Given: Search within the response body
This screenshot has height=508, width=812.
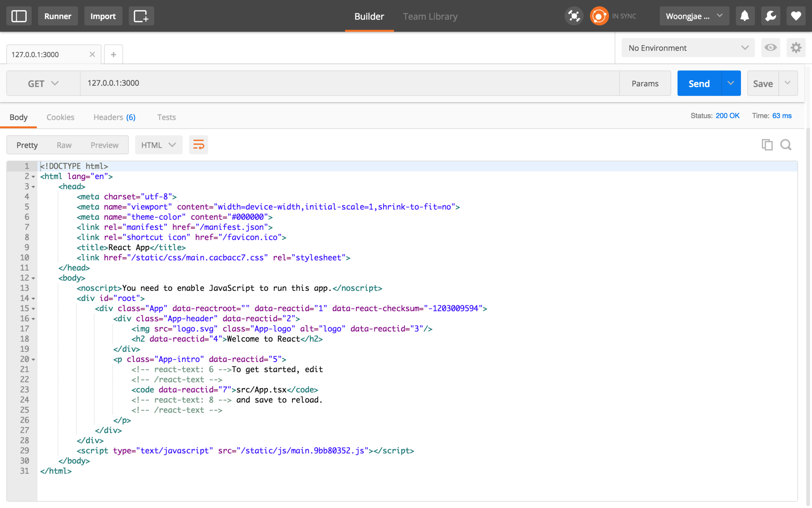Looking at the screenshot, I should [786, 145].
